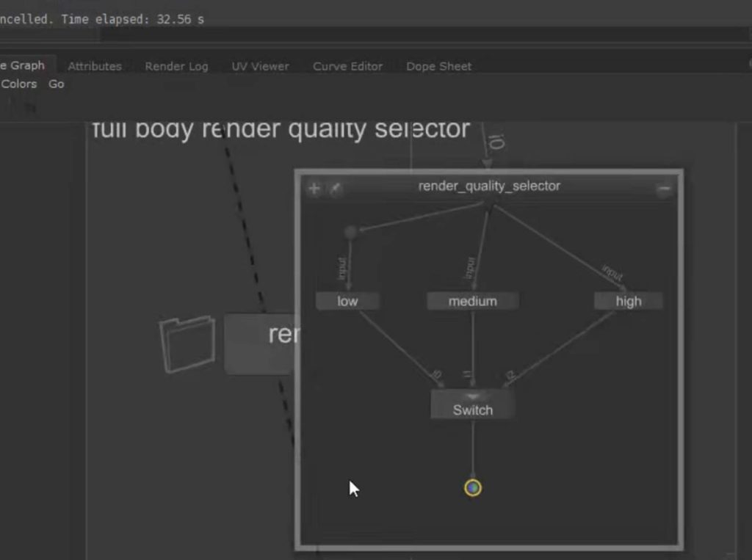Click the folder icon beside the group node

(187, 343)
